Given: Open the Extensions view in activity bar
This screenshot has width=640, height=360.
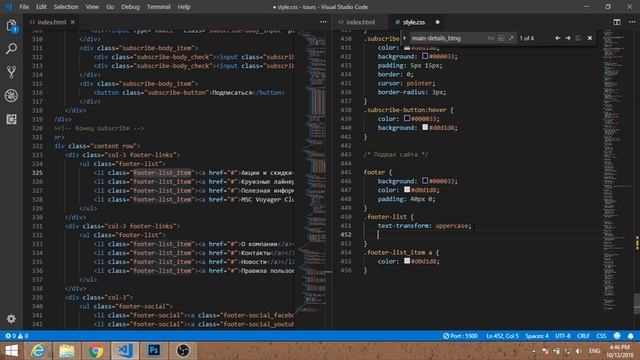Looking at the screenshot, I should (x=11, y=119).
